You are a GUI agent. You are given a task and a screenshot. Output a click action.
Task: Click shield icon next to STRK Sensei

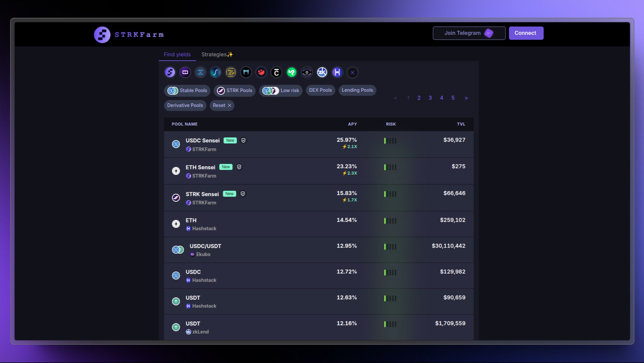[243, 194]
